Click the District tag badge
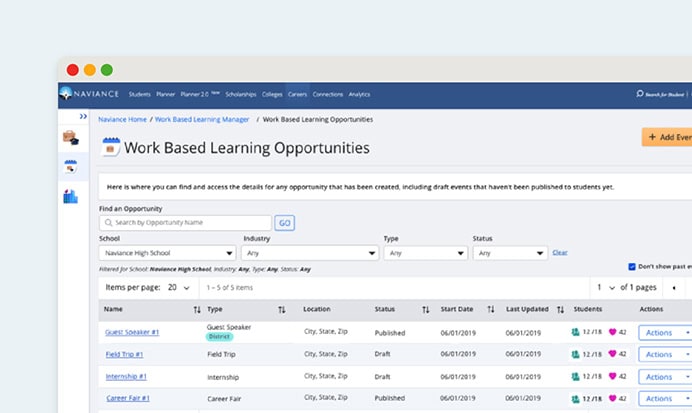This screenshot has width=692, height=413. pos(219,337)
